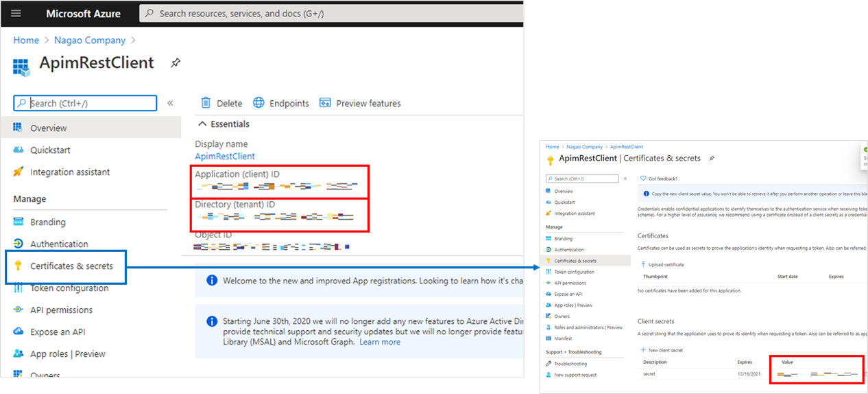Open Endpoints via the globe icon
The height and width of the screenshot is (394, 868).
point(258,103)
